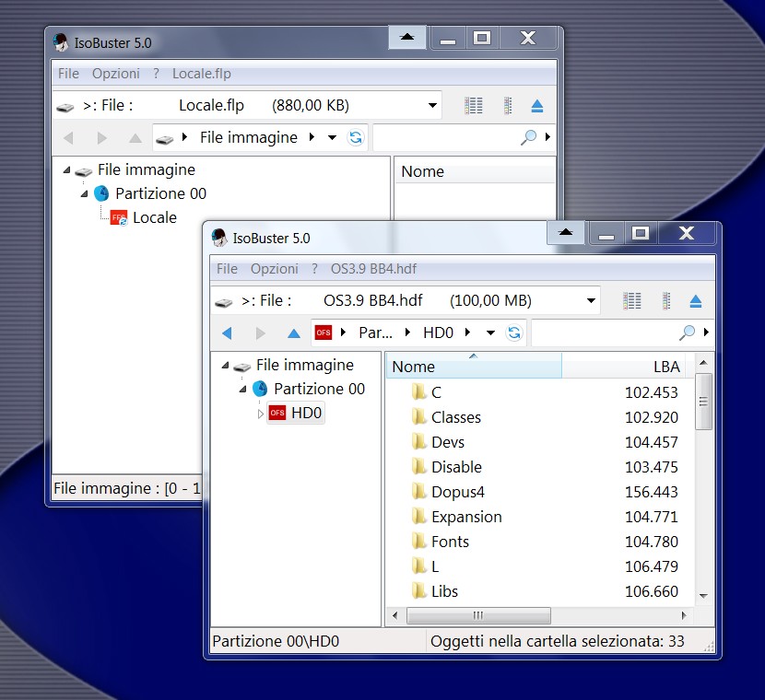Click the refresh icon in front window breadcrumb
The width and height of the screenshot is (765, 700).
tap(514, 332)
